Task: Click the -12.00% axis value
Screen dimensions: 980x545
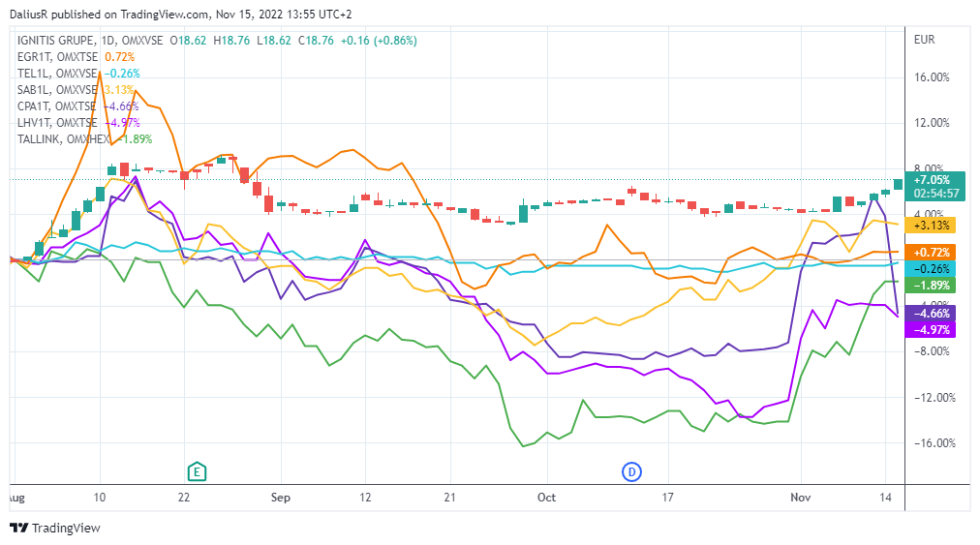Action: [x=935, y=398]
